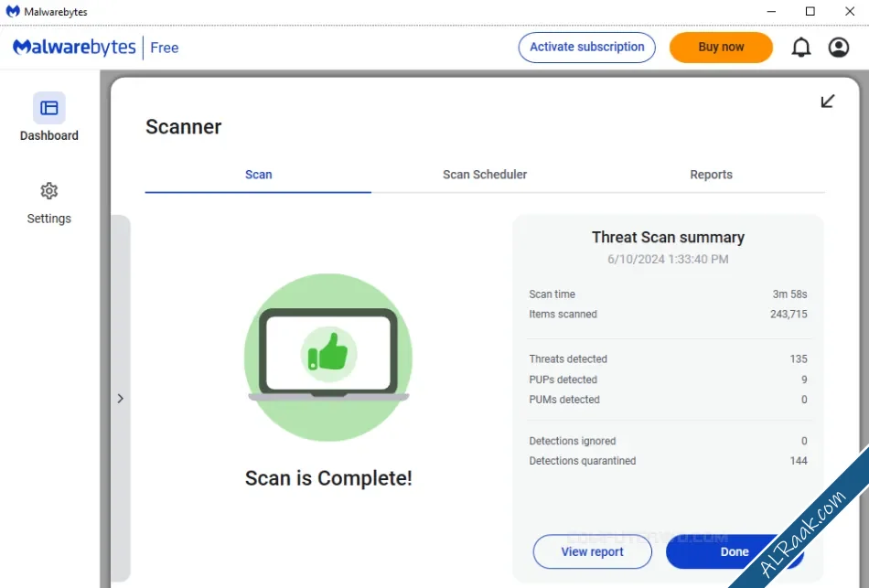Viewport: 869px width, 588px height.
Task: Click the items scanned value '243,715'
Action: click(789, 315)
